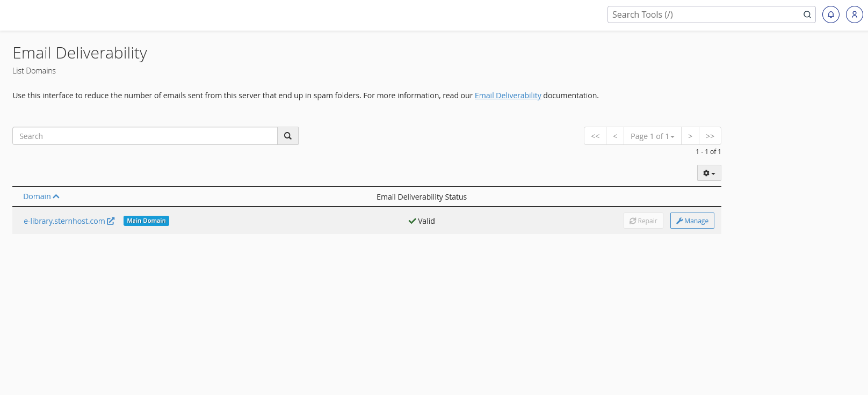Jump to last page with >> button
The height and width of the screenshot is (395, 868).
pos(710,136)
